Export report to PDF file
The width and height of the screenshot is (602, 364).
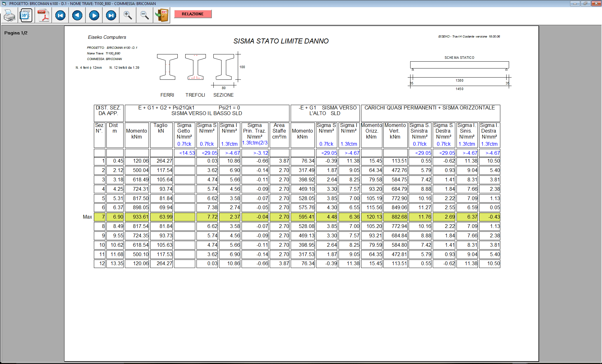click(43, 15)
